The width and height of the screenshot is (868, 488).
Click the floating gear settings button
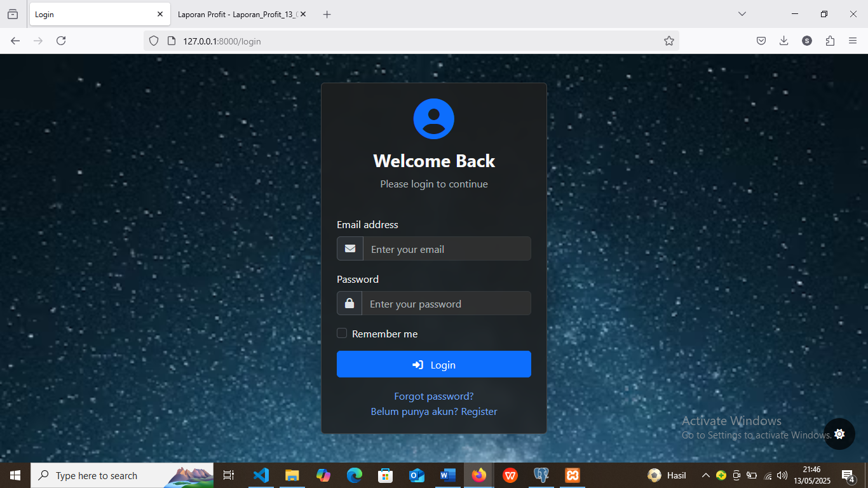[839, 434]
